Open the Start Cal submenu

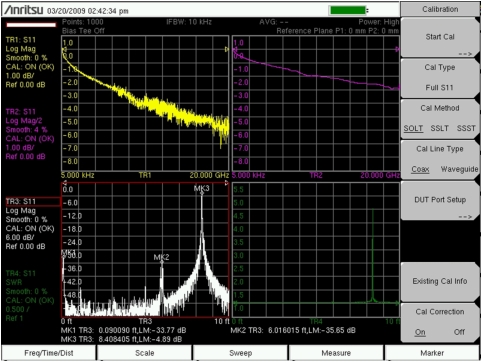[x=440, y=38]
